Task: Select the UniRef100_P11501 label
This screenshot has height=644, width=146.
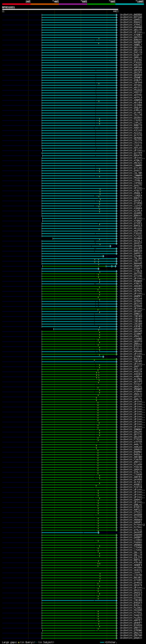Action: point(131,618)
